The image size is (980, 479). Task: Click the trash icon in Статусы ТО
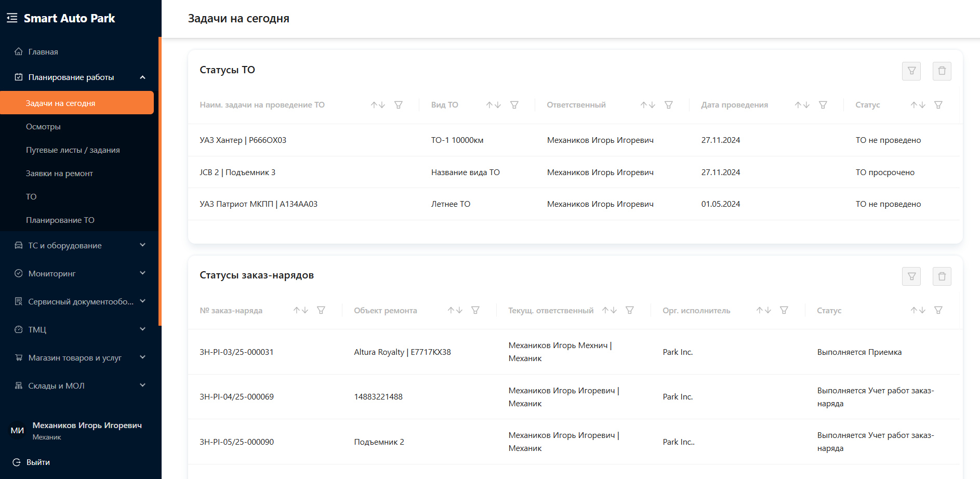point(942,71)
